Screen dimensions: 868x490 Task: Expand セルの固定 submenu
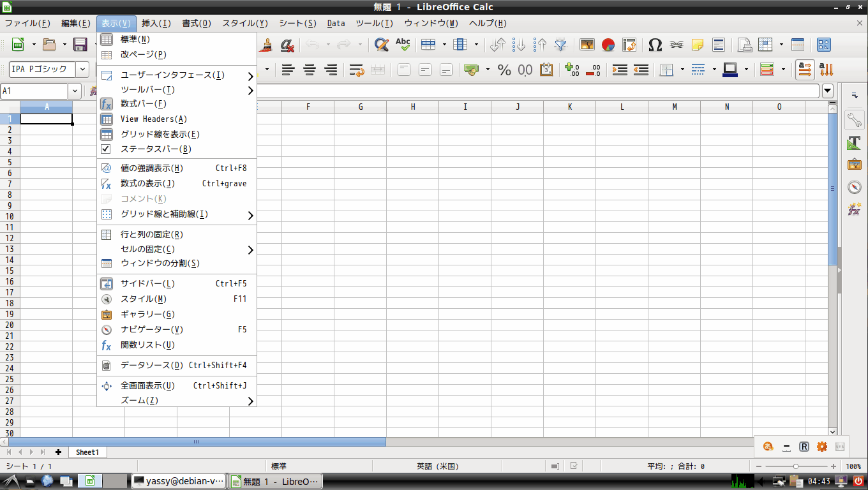pos(177,249)
